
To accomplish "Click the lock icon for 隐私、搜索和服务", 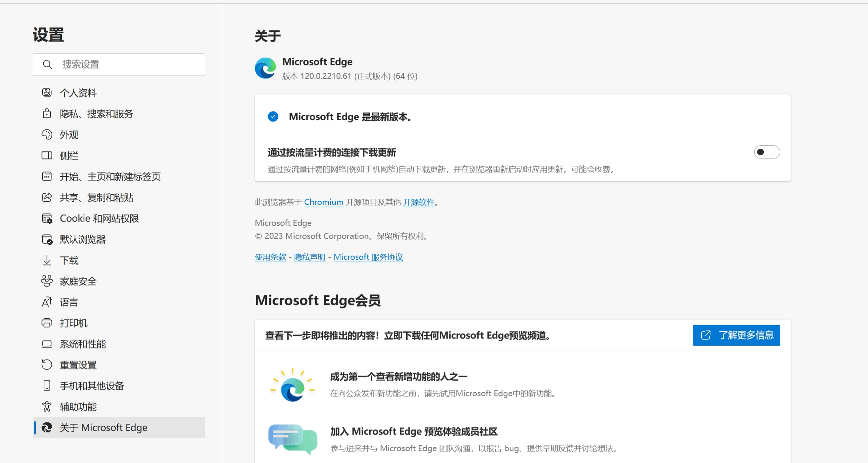I will click(47, 114).
